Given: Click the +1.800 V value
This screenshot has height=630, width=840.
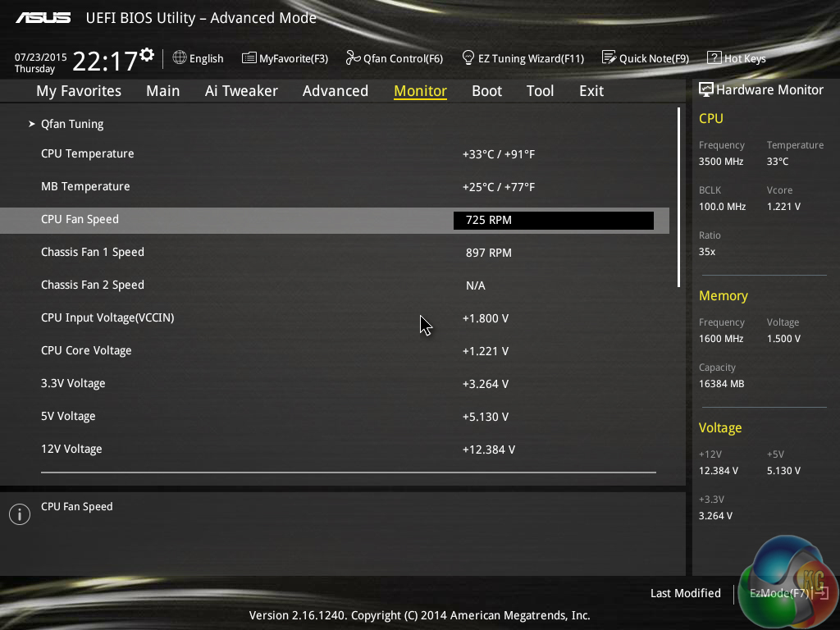Looking at the screenshot, I should point(486,318).
